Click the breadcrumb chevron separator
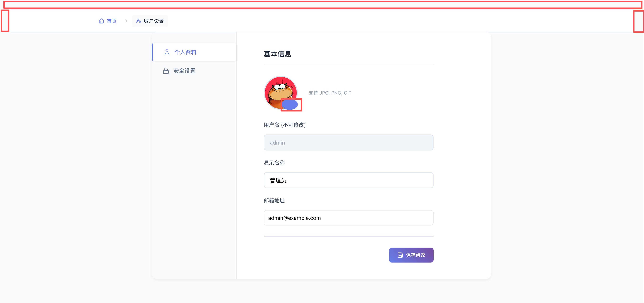The width and height of the screenshot is (644, 303). (126, 21)
